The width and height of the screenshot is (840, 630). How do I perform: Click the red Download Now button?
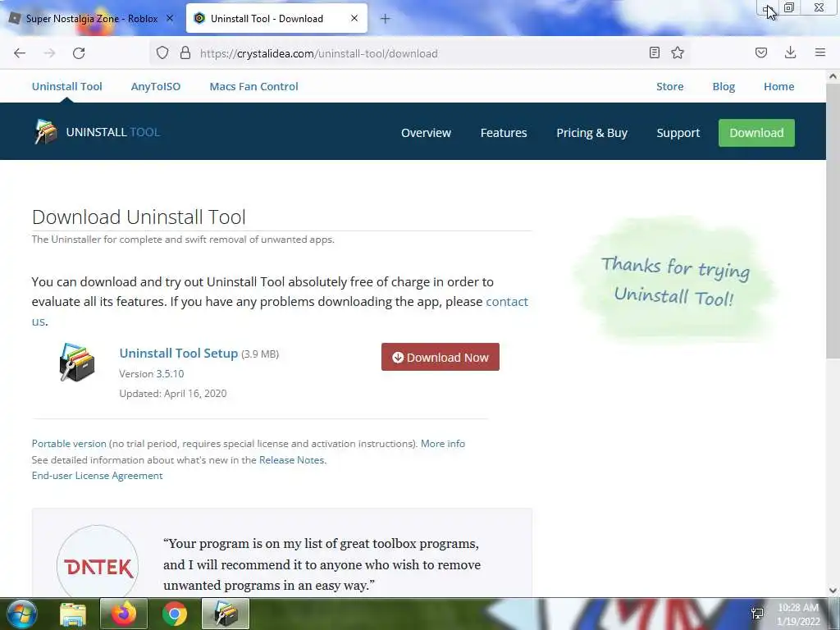pos(441,357)
